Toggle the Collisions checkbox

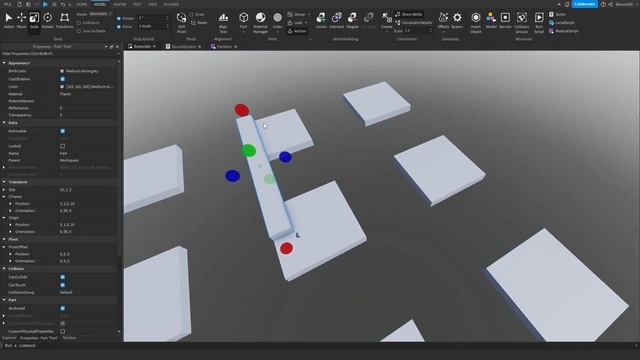coord(79,22)
